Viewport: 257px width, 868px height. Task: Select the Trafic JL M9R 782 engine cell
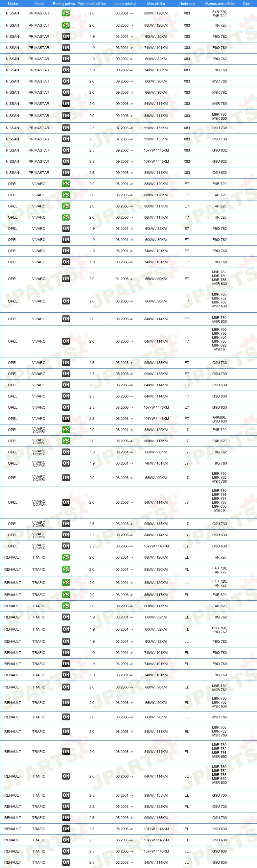[220, 717]
